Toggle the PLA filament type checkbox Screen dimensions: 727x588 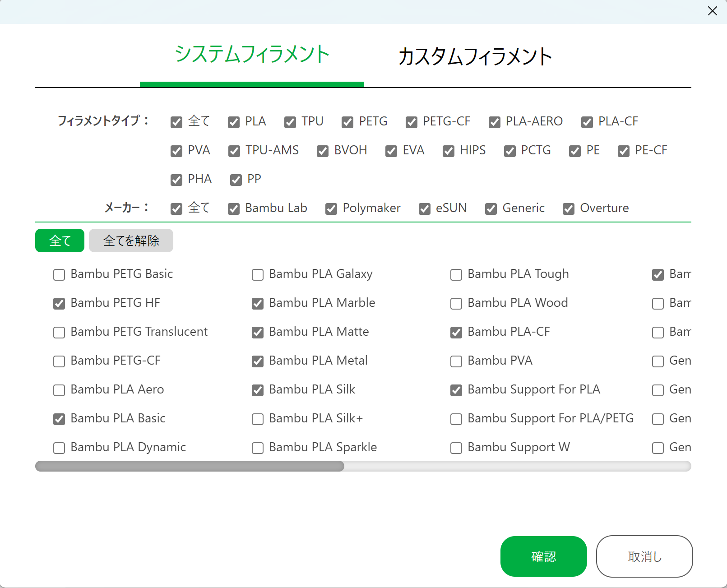pyautogui.click(x=234, y=122)
